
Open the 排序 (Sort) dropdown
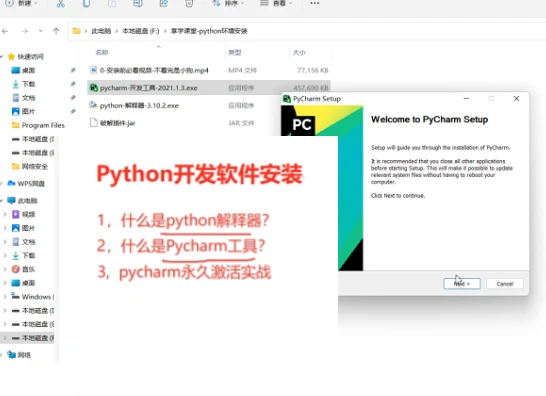pyautogui.click(x=228, y=3)
